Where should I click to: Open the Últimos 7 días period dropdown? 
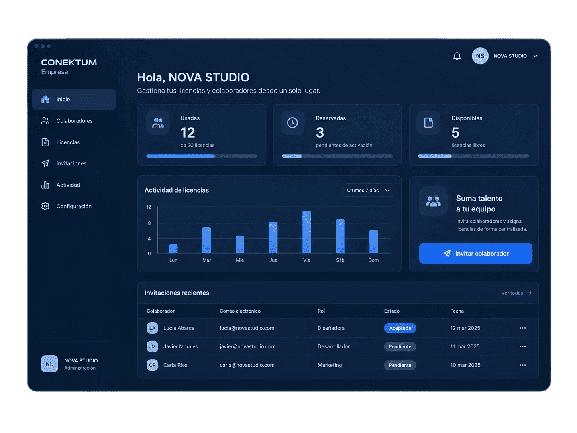tap(368, 190)
